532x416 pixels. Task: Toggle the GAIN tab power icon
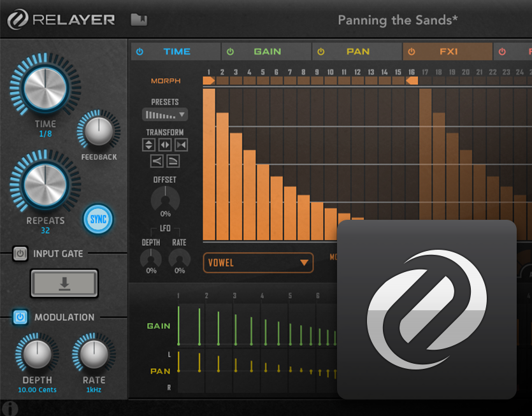231,52
